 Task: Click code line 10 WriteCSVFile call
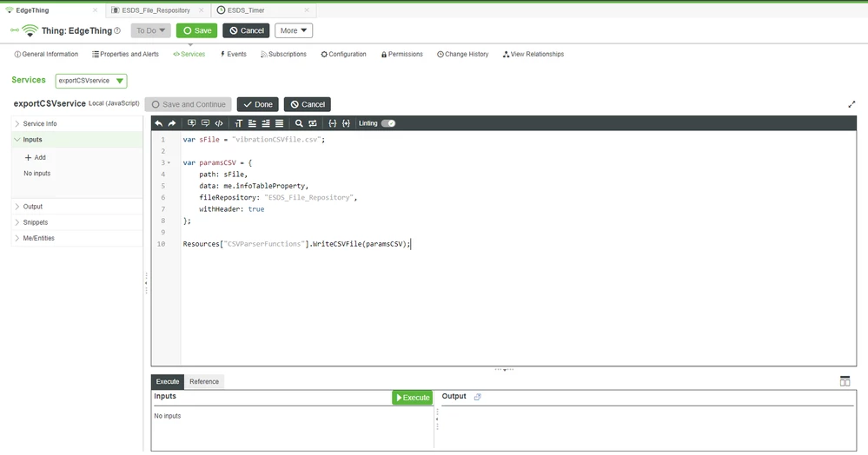click(296, 244)
